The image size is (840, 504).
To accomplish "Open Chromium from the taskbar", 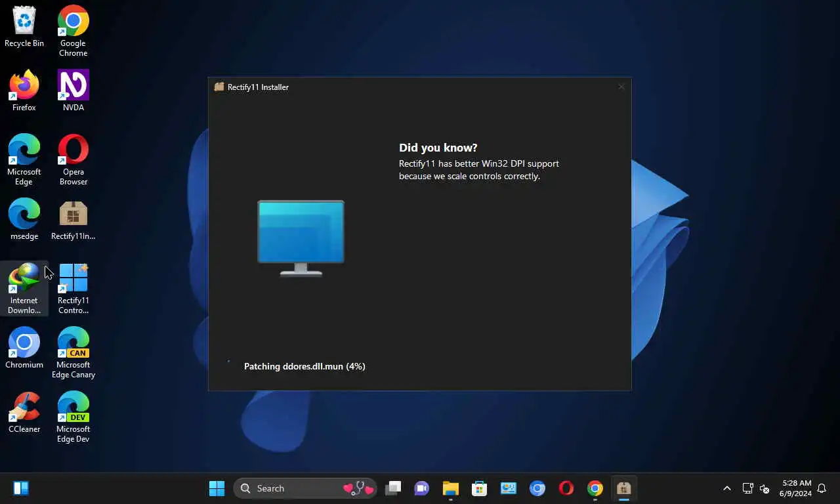I will coord(537,488).
